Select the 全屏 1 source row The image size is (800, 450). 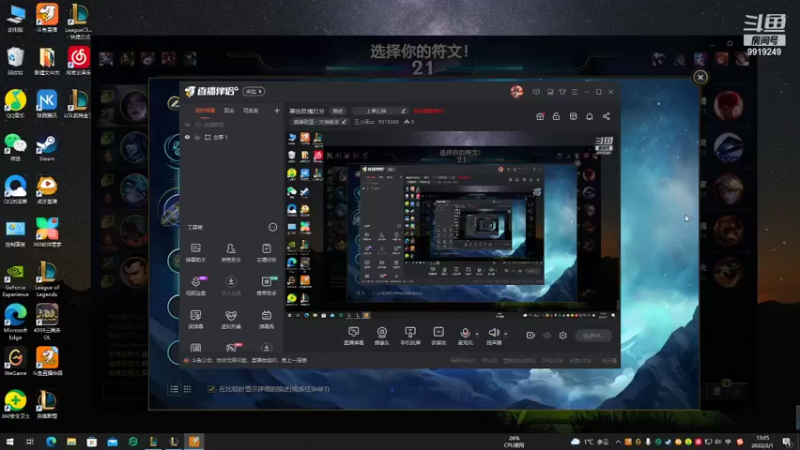click(232, 137)
